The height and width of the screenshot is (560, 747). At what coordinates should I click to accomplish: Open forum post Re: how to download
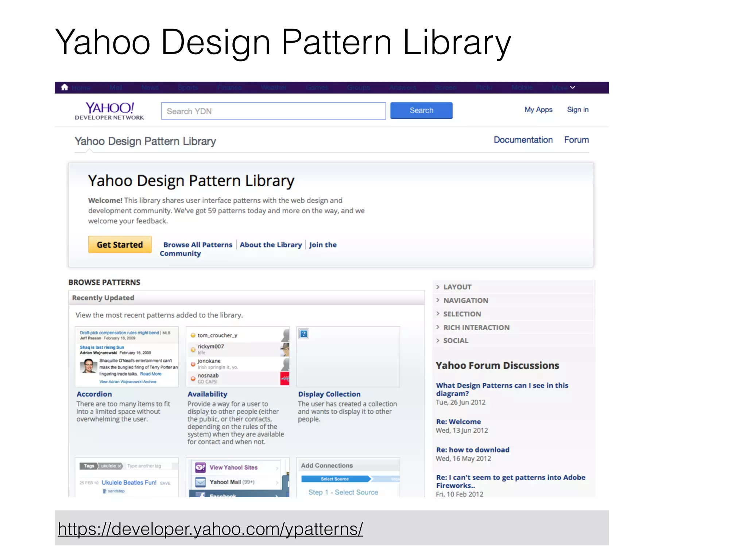tap(473, 450)
